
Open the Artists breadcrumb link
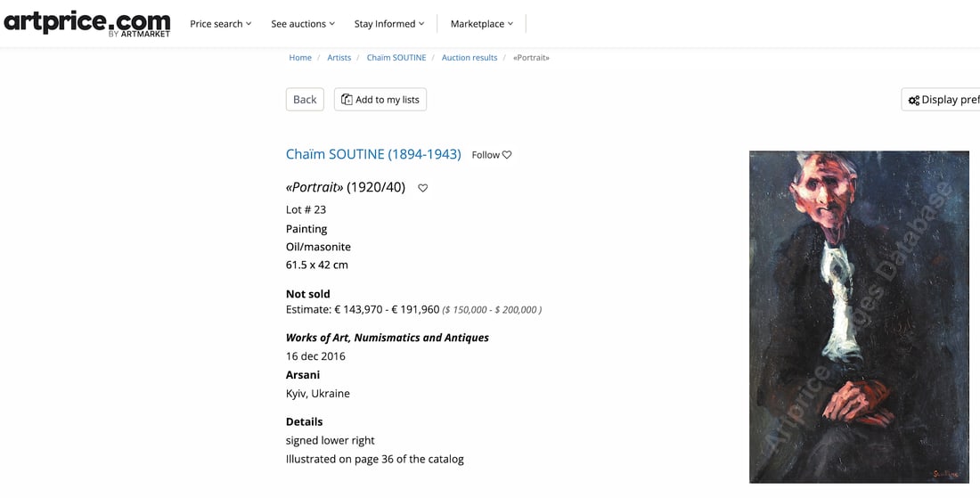click(x=339, y=58)
